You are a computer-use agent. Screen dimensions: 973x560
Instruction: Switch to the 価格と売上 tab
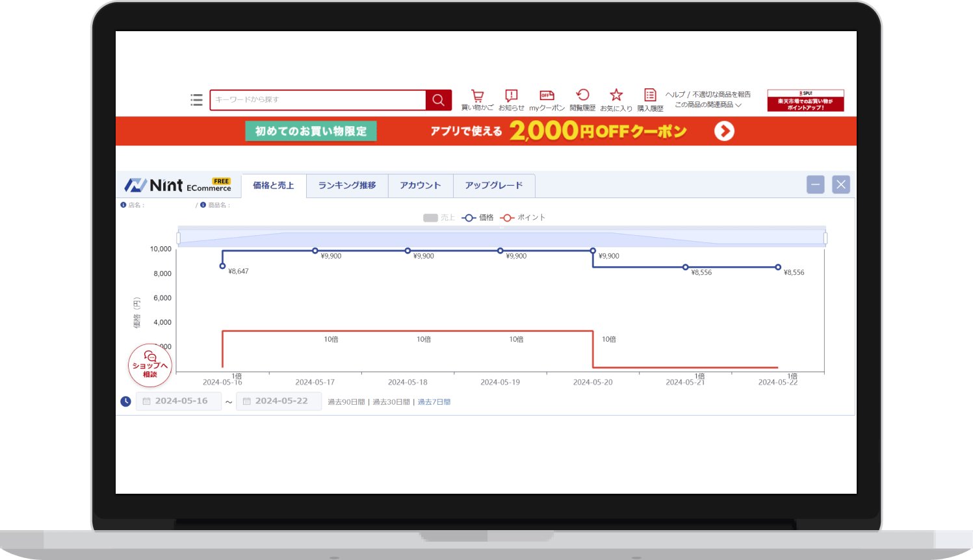pos(274,186)
